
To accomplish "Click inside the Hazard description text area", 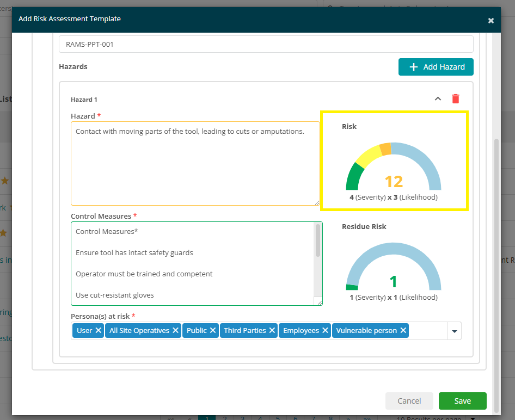I will (x=195, y=163).
